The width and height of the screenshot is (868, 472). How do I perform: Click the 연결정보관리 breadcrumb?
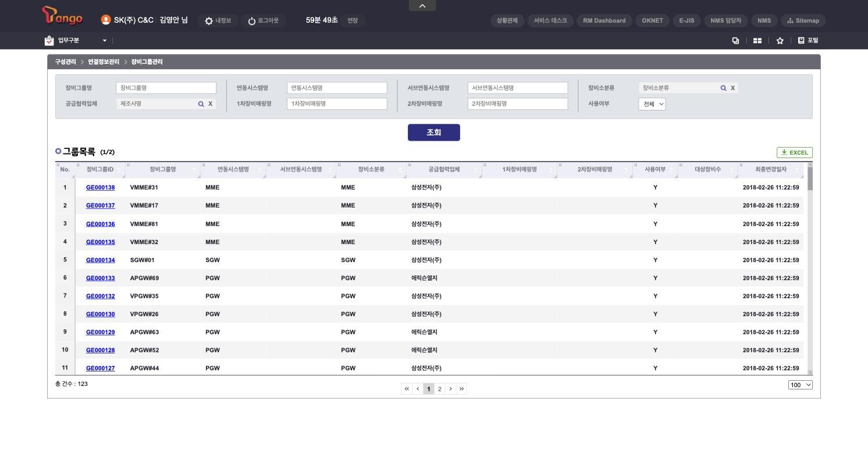104,62
